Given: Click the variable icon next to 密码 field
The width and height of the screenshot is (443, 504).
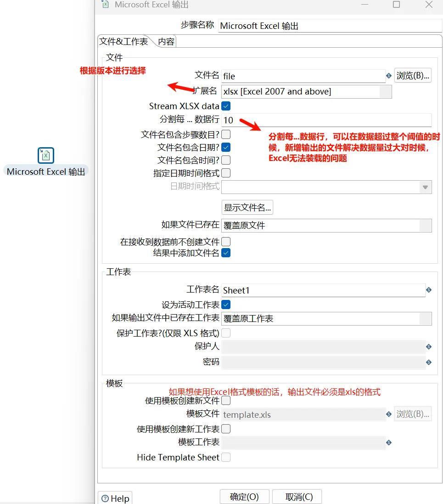Looking at the screenshot, I should 429,362.
